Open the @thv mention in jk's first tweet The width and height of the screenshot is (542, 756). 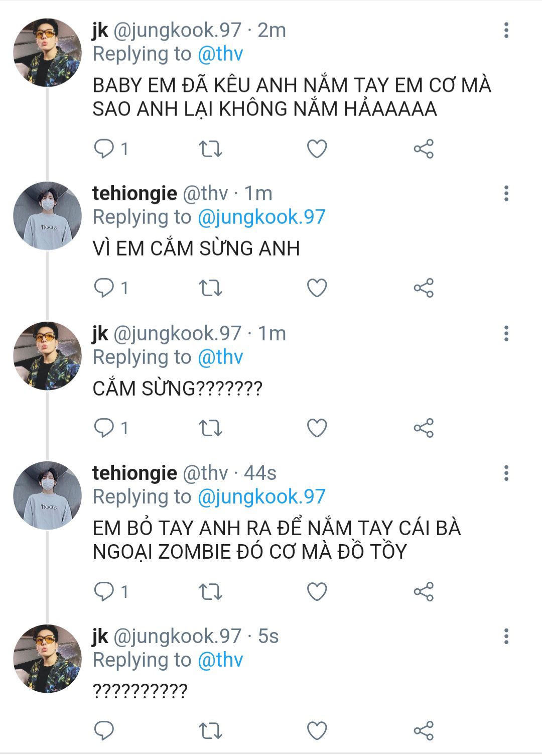(x=220, y=54)
